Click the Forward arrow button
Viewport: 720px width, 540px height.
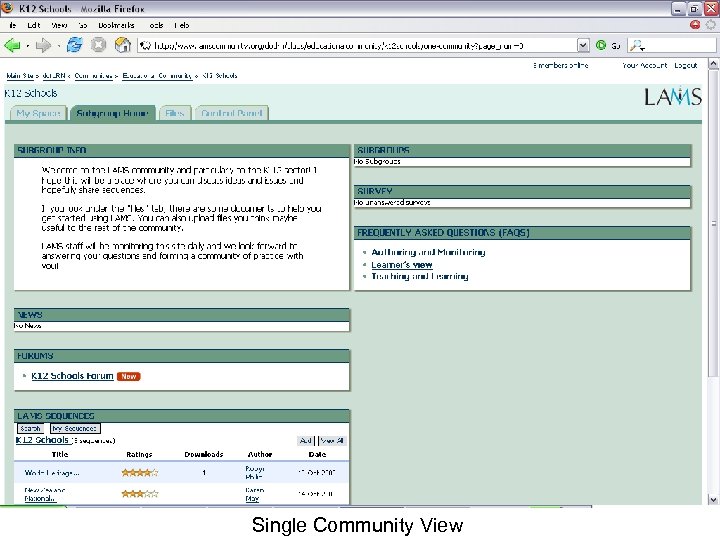[x=43, y=45]
